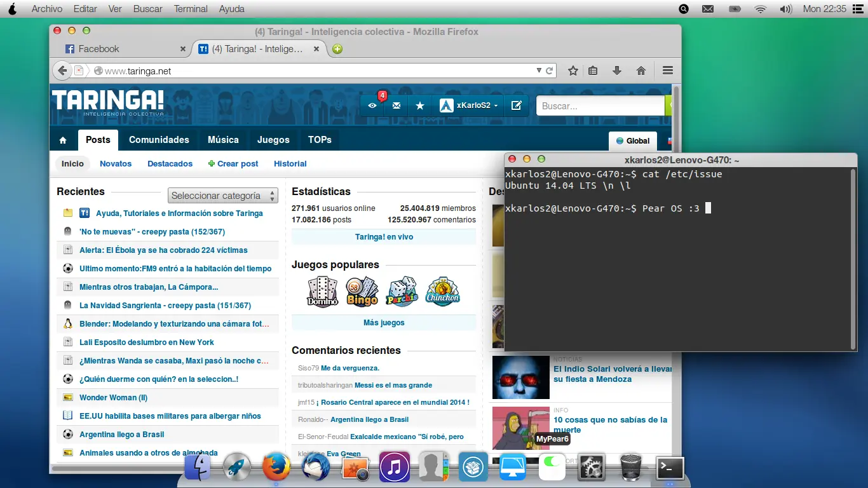The image size is (868, 488).
Task: Click the Crear post link
Action: 233,163
